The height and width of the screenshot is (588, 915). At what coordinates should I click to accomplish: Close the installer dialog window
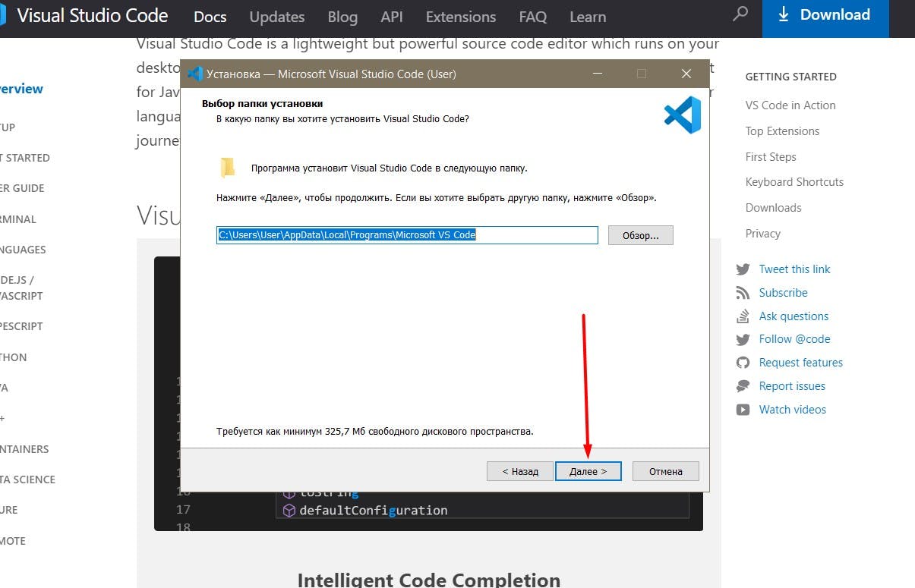pyautogui.click(x=686, y=74)
